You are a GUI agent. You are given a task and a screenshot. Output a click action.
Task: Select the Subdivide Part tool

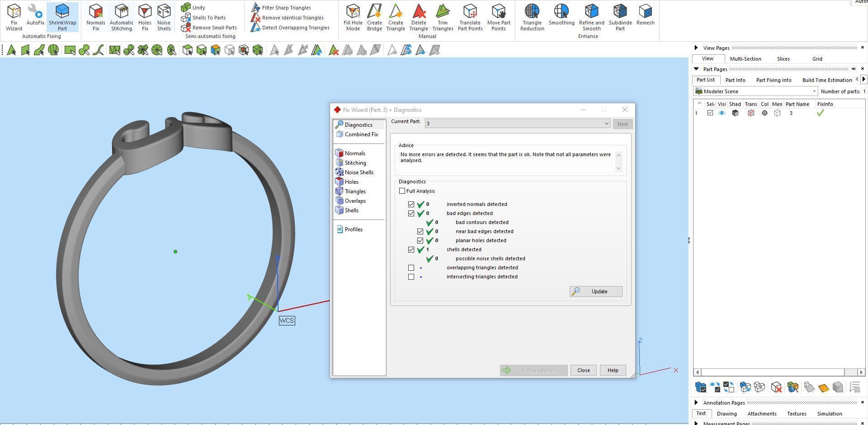[620, 18]
